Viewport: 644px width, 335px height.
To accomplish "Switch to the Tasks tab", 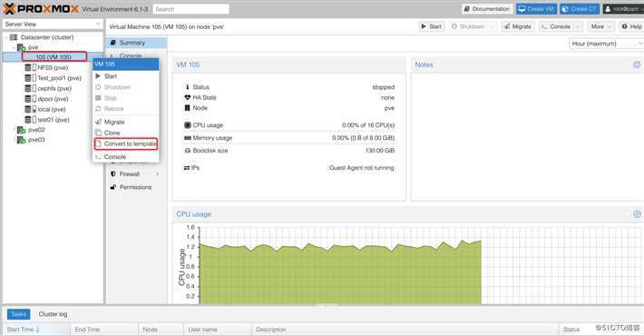I will (18, 314).
